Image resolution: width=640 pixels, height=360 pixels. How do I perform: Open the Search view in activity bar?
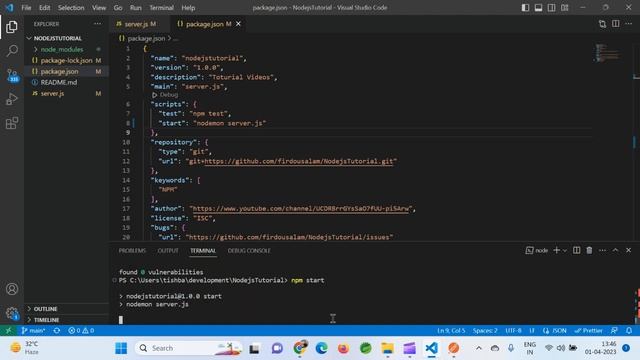pos(12,51)
